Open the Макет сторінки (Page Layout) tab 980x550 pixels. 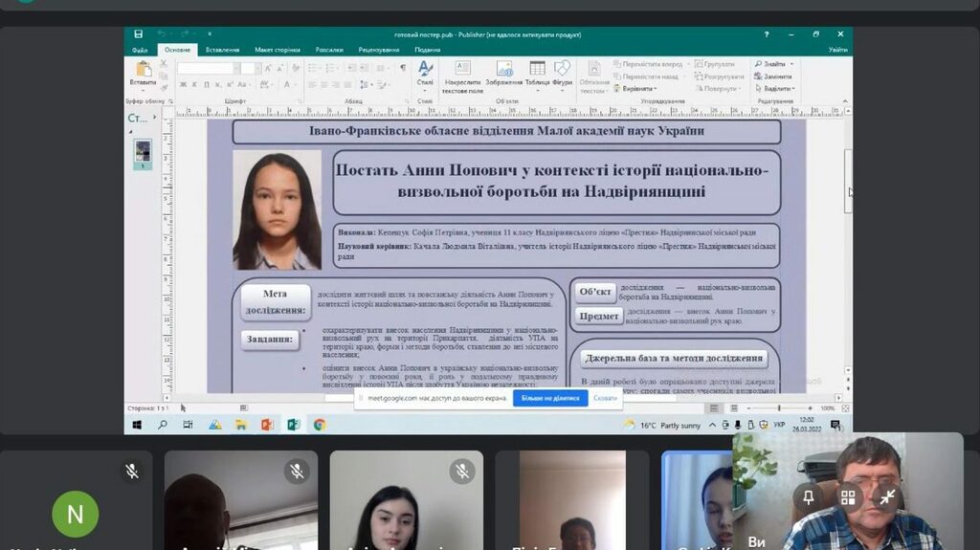pos(277,50)
